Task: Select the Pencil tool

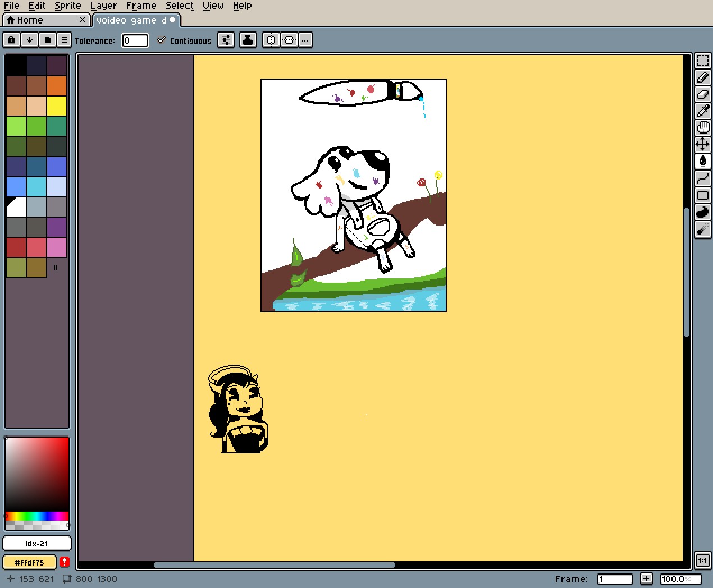Action: pyautogui.click(x=702, y=77)
